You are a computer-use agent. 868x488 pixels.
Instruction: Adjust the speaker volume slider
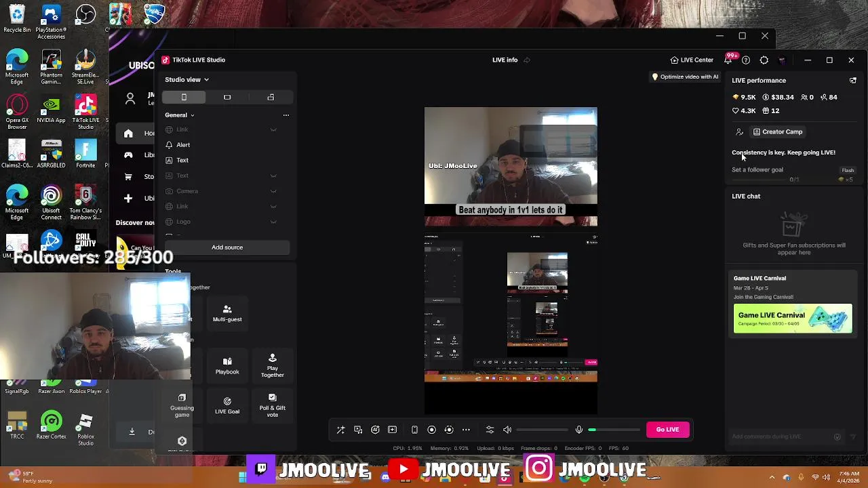[x=542, y=430]
